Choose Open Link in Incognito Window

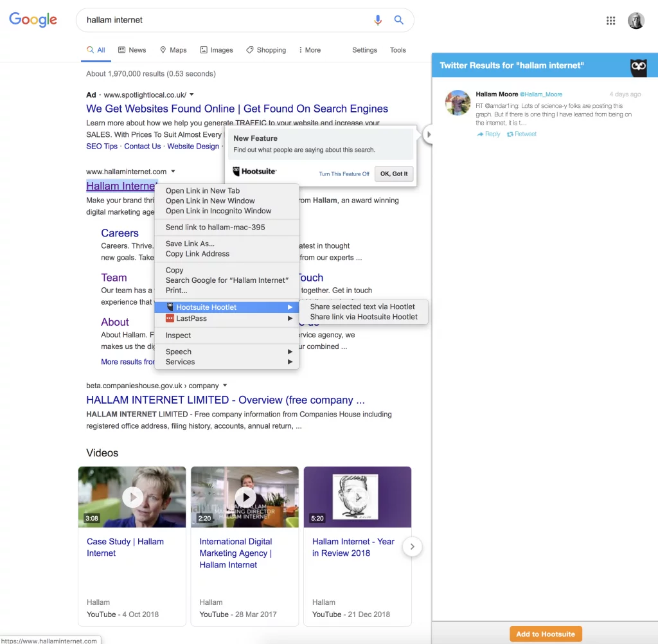[x=227, y=211]
